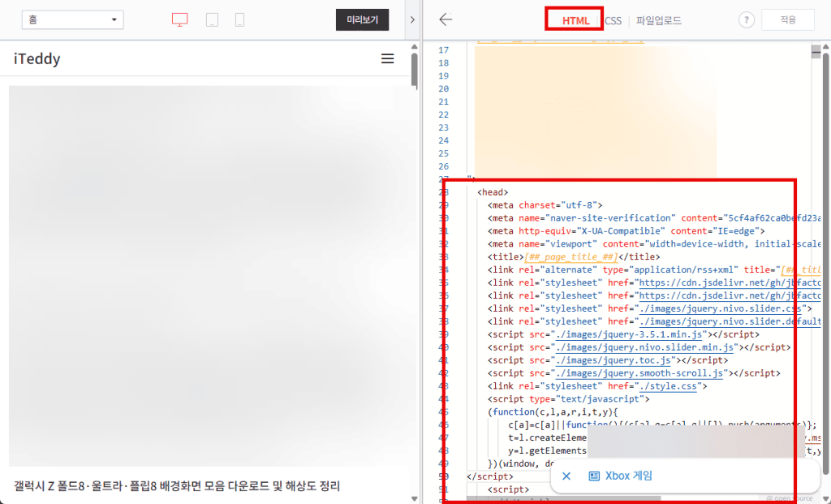Open jquery.nivo.slider.css href link
The width and height of the screenshot is (831, 504).
(x=721, y=308)
